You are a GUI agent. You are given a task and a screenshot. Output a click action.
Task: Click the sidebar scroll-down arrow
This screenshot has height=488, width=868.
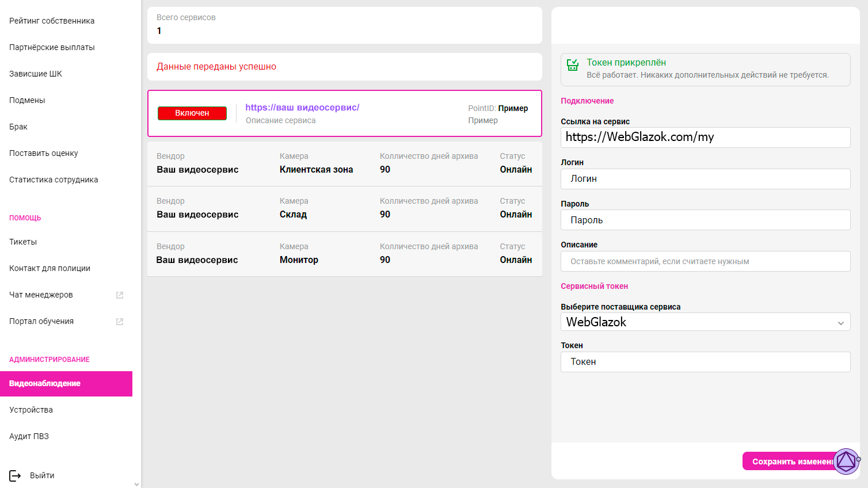pyautogui.click(x=136, y=484)
